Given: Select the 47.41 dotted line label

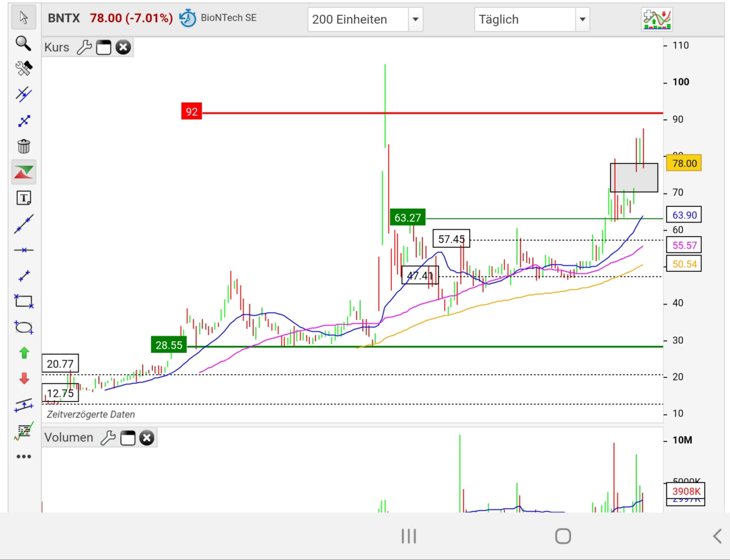Looking at the screenshot, I should pyautogui.click(x=420, y=275).
